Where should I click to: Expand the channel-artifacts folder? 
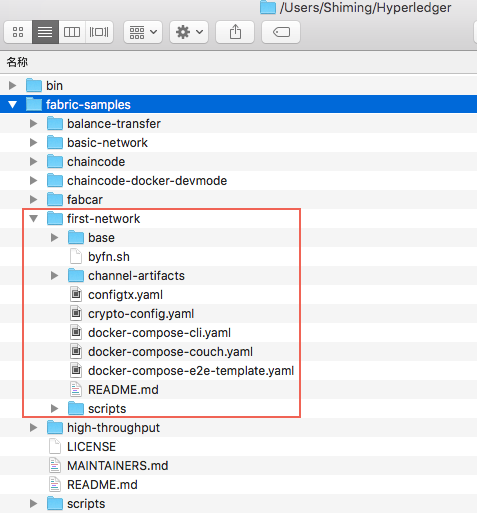tap(54, 276)
